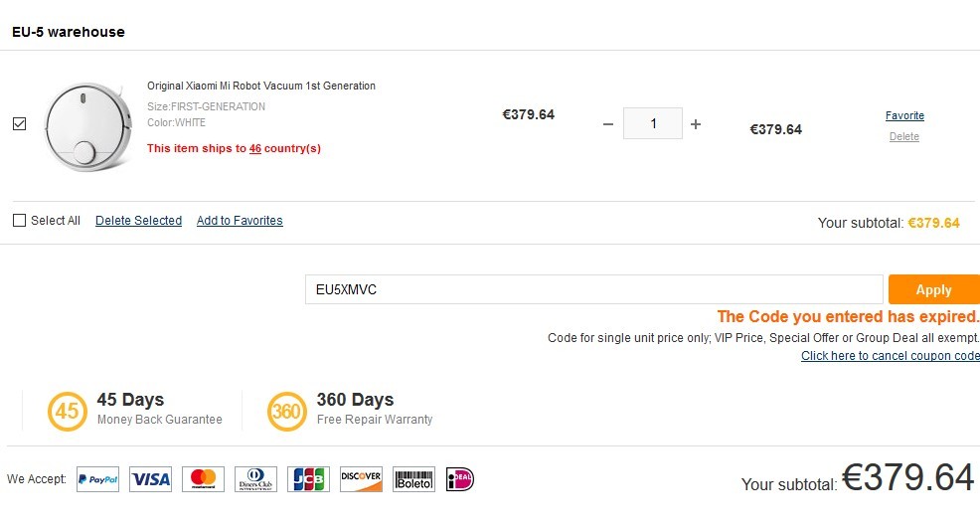Click the Boleto payment icon
Image resolution: width=980 pixels, height=530 pixels.
[413, 479]
